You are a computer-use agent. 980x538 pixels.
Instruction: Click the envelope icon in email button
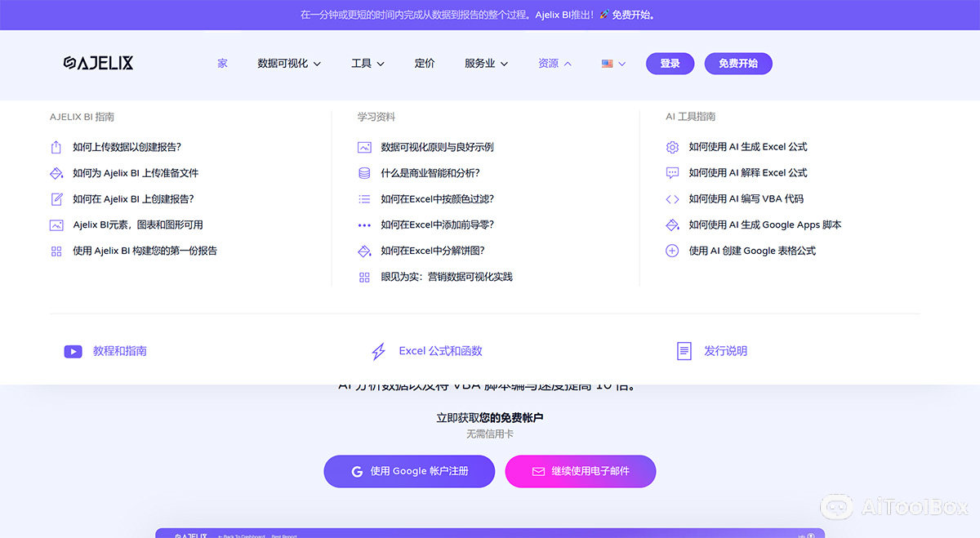coord(538,472)
